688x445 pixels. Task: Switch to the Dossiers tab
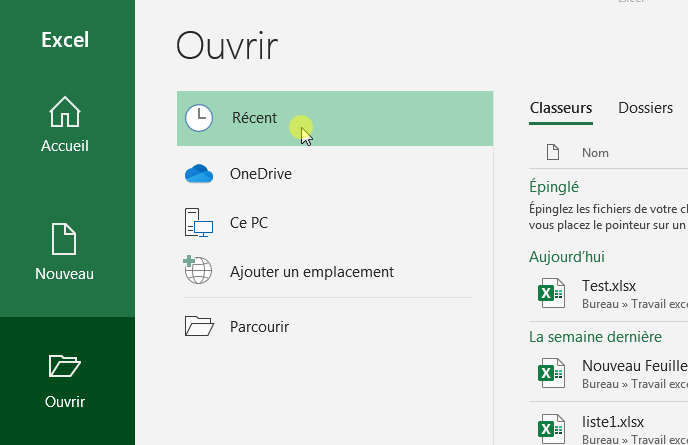[645, 108]
